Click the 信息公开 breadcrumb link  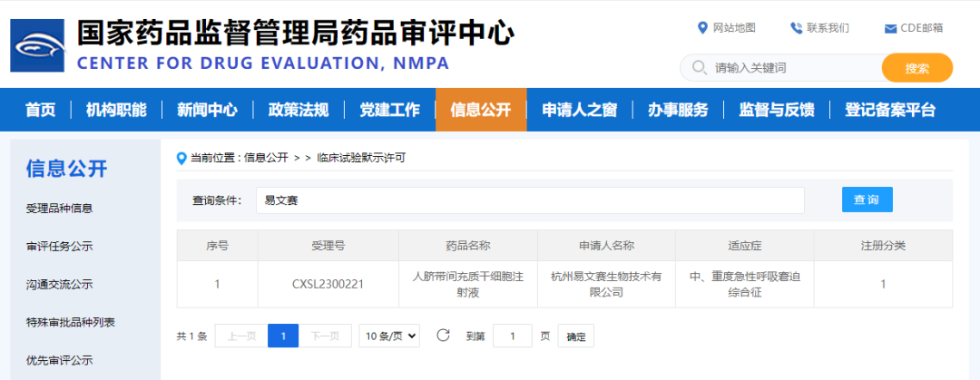coord(266,158)
